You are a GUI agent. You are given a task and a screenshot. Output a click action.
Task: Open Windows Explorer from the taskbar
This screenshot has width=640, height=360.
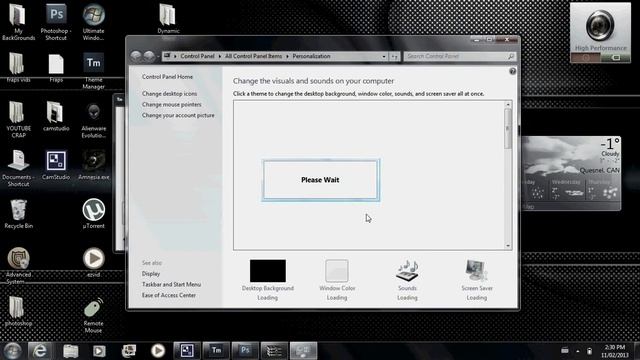(71, 351)
